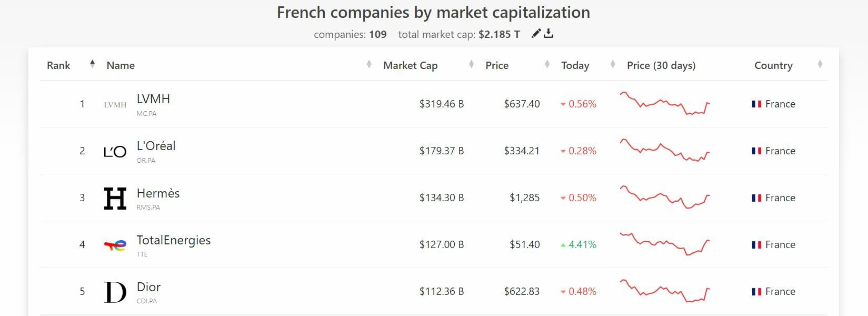Sort table by Rank column arrows
868x316 pixels.
point(93,64)
